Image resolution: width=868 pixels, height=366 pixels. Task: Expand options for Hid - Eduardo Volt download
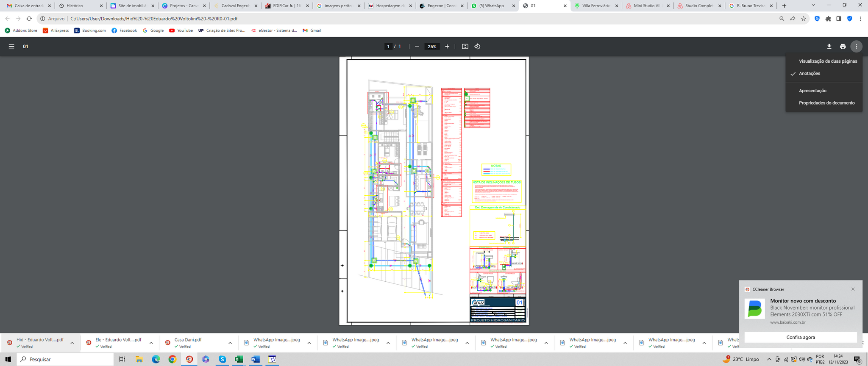(x=72, y=343)
